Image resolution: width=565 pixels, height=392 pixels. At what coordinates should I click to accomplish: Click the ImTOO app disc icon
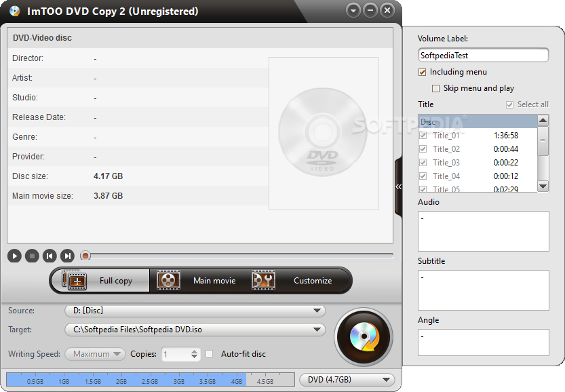(x=14, y=11)
